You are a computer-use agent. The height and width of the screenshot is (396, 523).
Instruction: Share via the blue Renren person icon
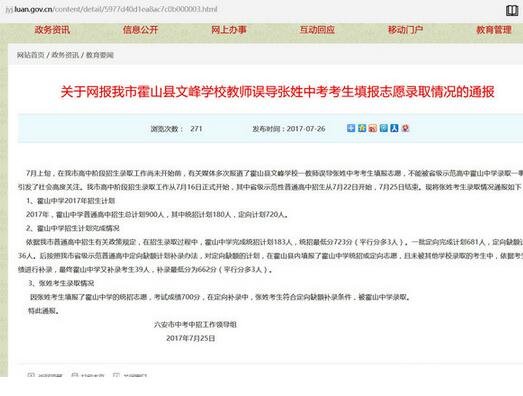pyautogui.click(x=395, y=128)
